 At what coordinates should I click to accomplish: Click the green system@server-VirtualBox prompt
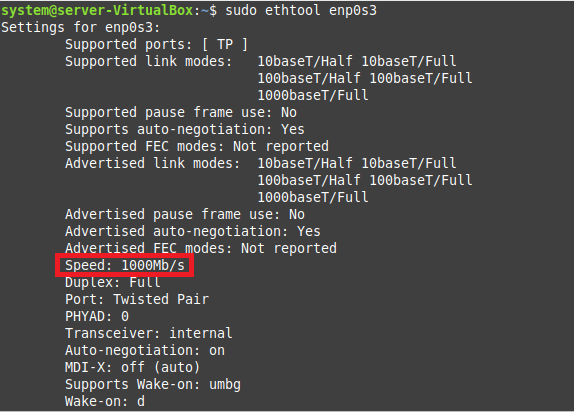(x=97, y=10)
